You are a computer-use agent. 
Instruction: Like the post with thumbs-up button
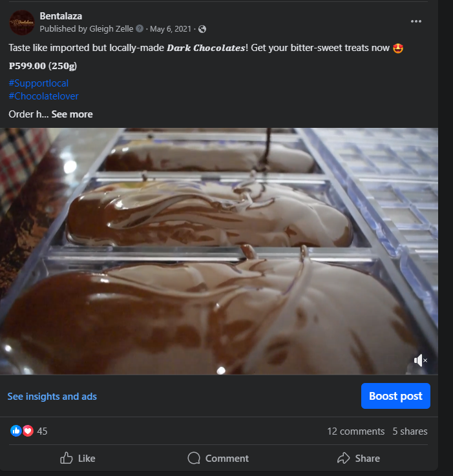[x=78, y=458]
